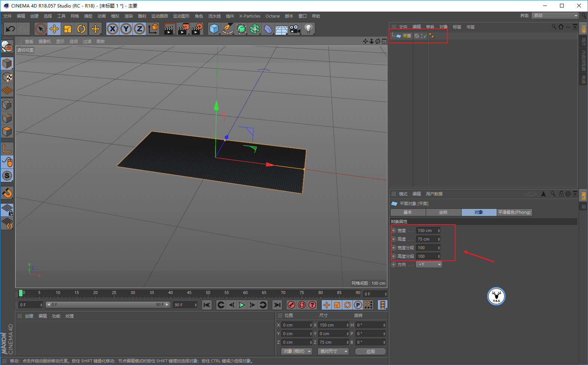Open the 摄像机 menu of the viewport
This screenshot has width=588, height=365.
pos(45,41)
